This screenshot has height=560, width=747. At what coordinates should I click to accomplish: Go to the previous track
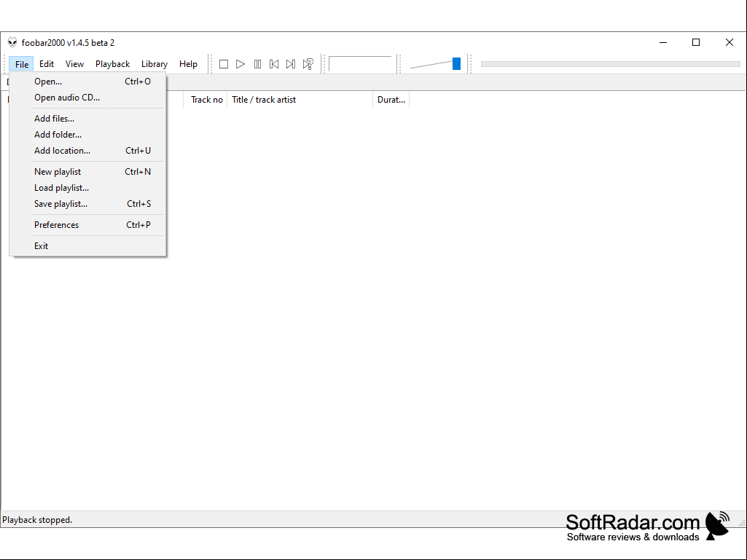[x=274, y=64]
